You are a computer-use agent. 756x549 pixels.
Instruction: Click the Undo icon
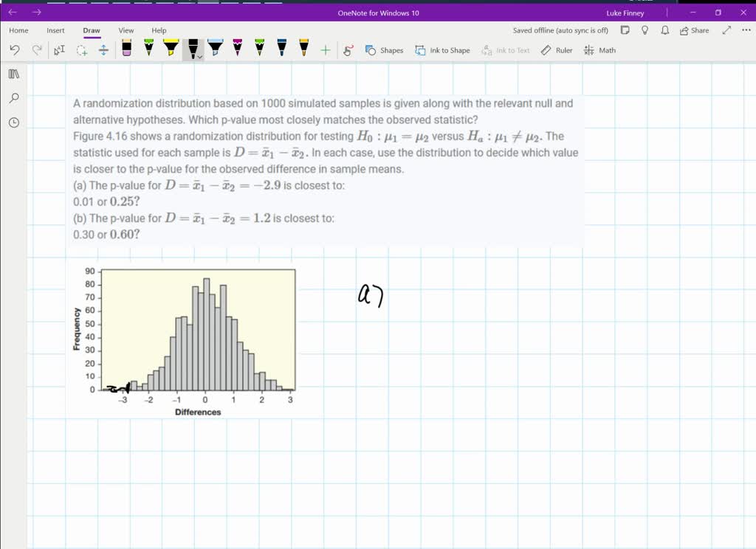click(14, 49)
